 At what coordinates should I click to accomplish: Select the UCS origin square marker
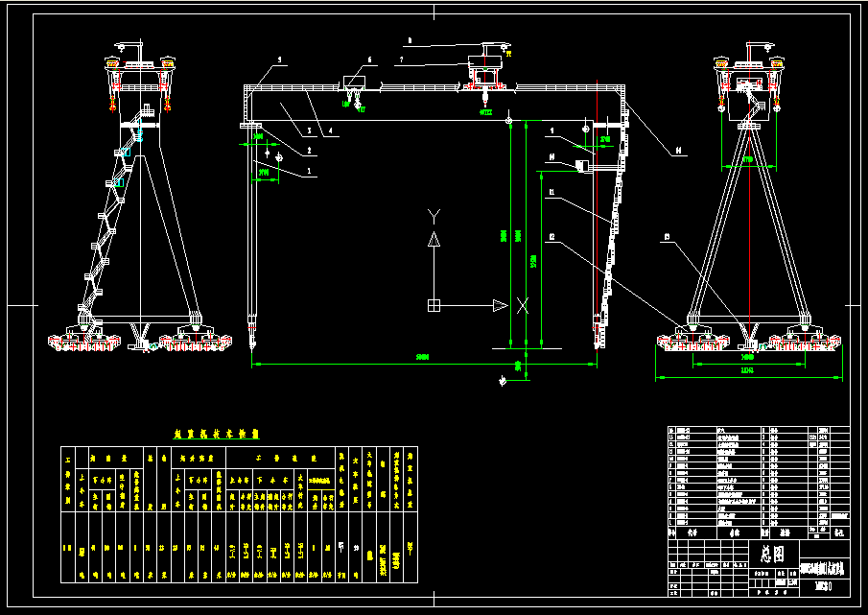click(434, 305)
